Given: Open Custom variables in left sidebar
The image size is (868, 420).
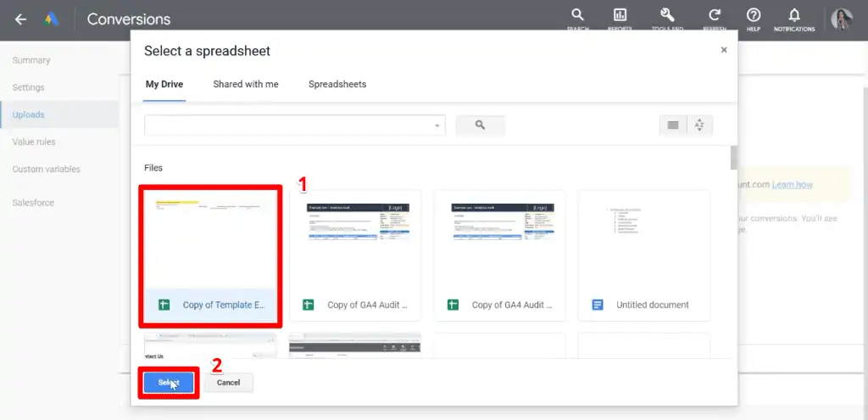Looking at the screenshot, I should click(47, 169).
